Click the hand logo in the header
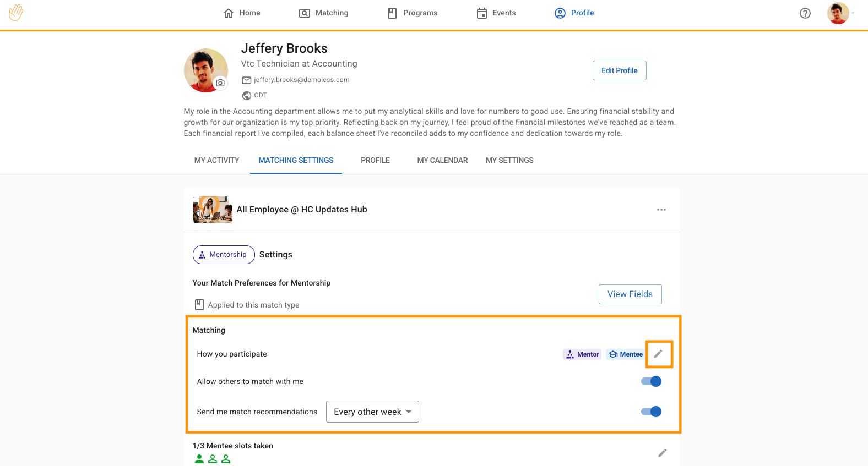Screen dimensions: 868x466 [x=16, y=13]
